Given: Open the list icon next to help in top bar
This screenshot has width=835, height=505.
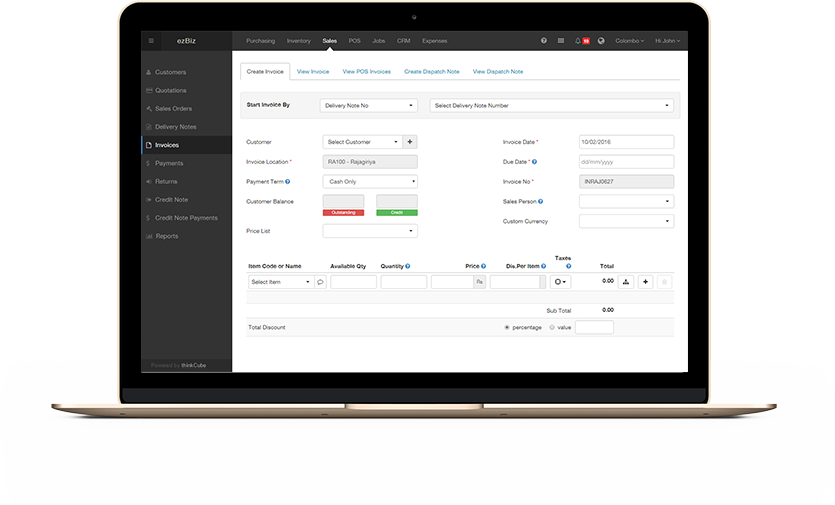Looking at the screenshot, I should point(561,40).
